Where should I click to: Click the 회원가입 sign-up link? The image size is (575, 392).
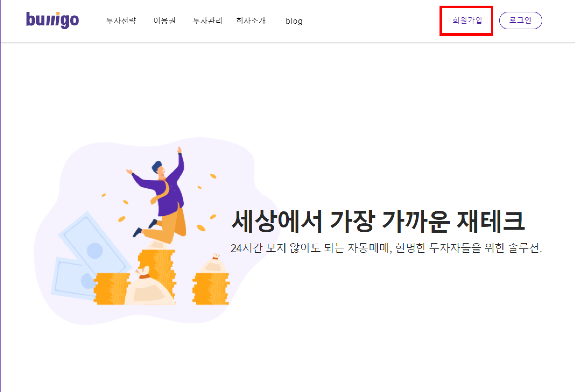tap(467, 20)
